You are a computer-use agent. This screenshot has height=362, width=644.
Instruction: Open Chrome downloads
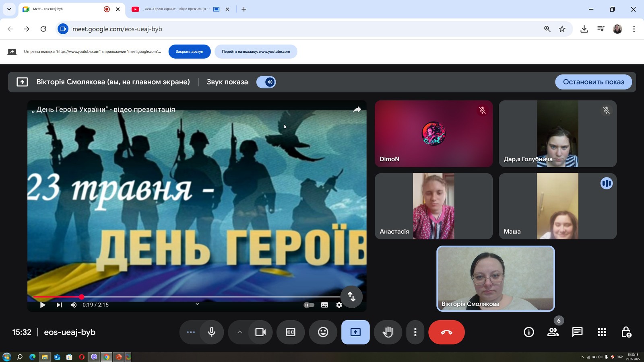click(584, 29)
